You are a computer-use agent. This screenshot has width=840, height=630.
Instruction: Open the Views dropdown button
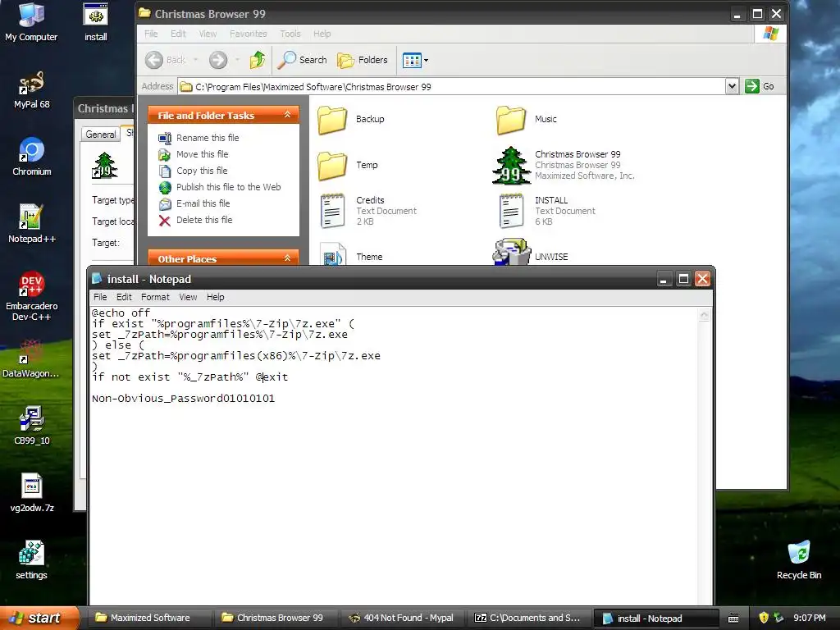pyautogui.click(x=415, y=60)
